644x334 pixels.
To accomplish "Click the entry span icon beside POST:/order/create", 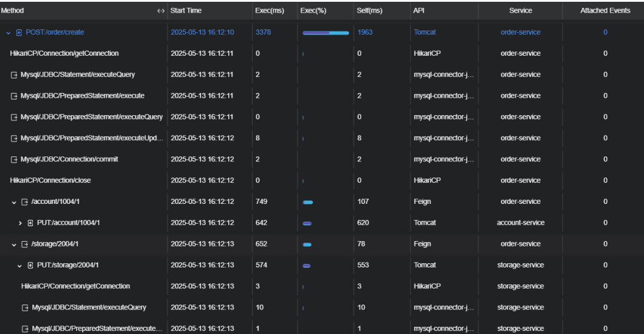I will (x=19, y=32).
